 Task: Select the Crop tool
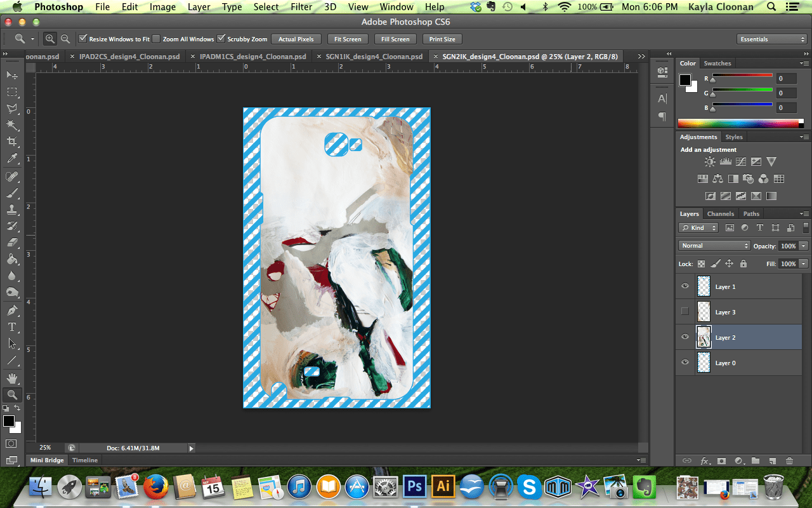coord(11,142)
